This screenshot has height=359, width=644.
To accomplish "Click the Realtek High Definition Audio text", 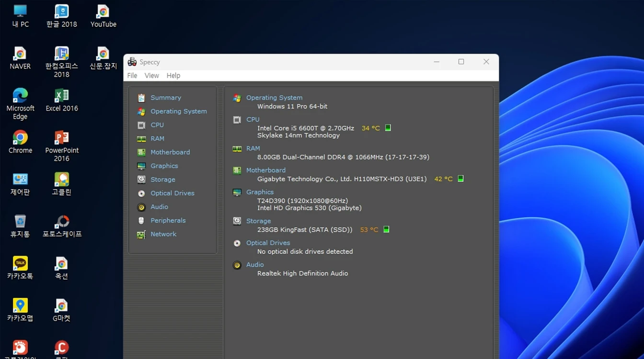I will coord(303,273).
